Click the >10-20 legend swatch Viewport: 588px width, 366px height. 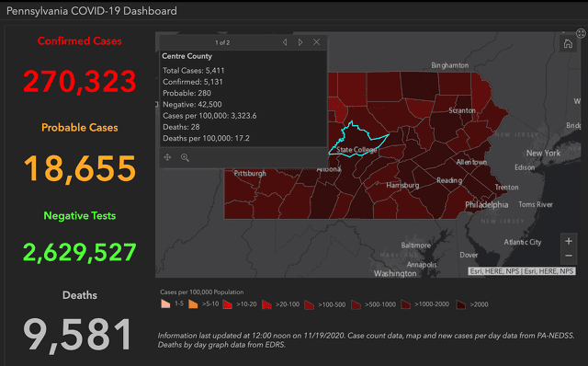227,304
